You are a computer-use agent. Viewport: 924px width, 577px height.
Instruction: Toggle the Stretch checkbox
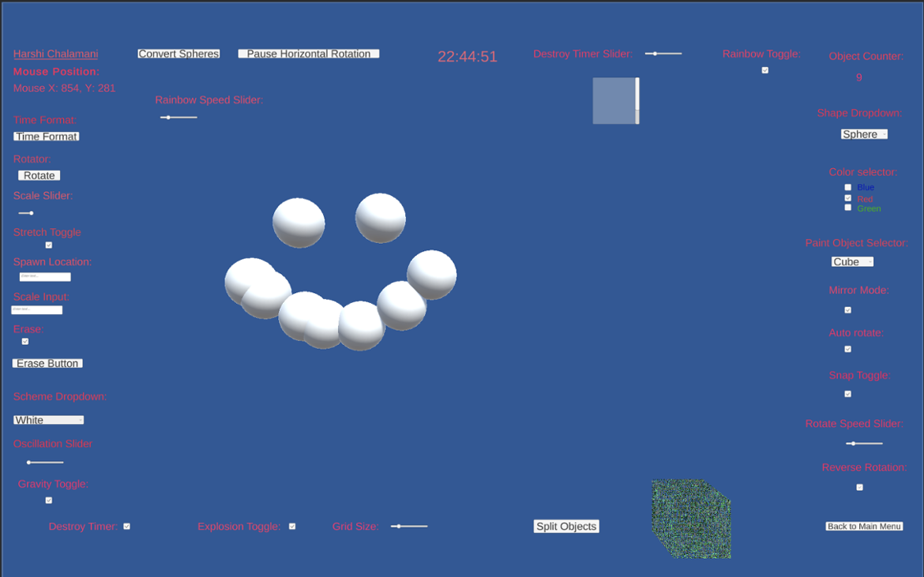click(x=48, y=245)
